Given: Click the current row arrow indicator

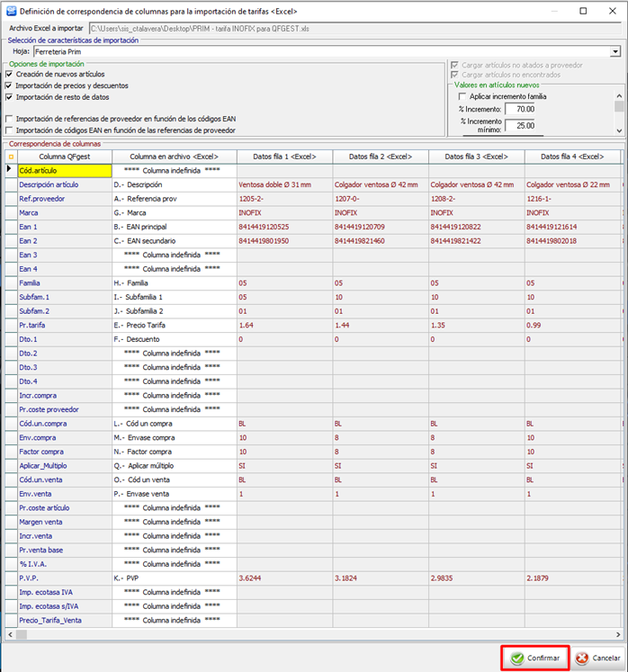Looking at the screenshot, I should (x=9, y=169).
